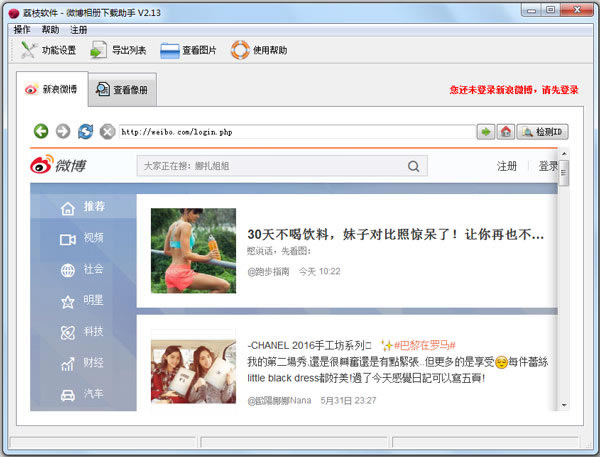Click the #巴黎在罗马# hashtag link
Image resolution: width=600 pixels, height=457 pixels.
click(425, 346)
